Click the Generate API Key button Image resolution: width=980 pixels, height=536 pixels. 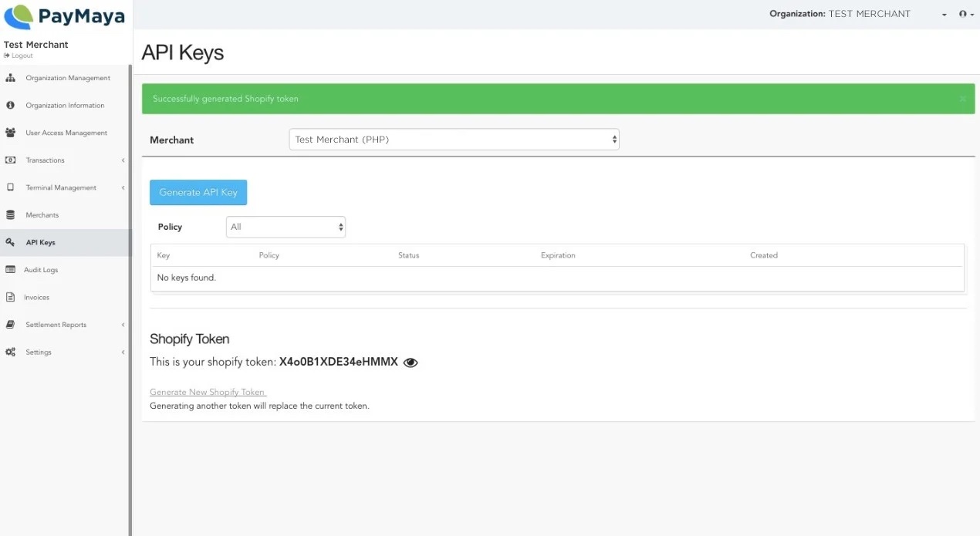pos(198,192)
